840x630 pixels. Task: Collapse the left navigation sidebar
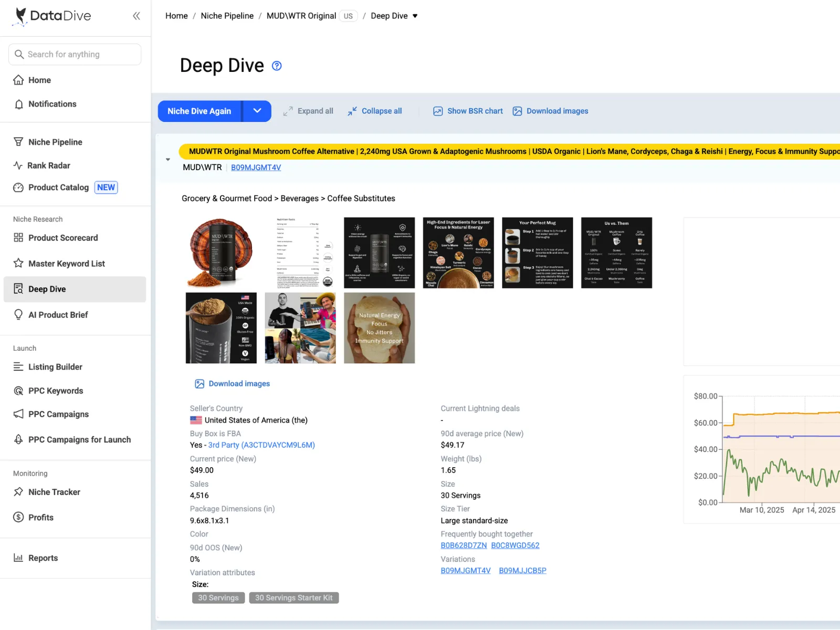(x=136, y=16)
